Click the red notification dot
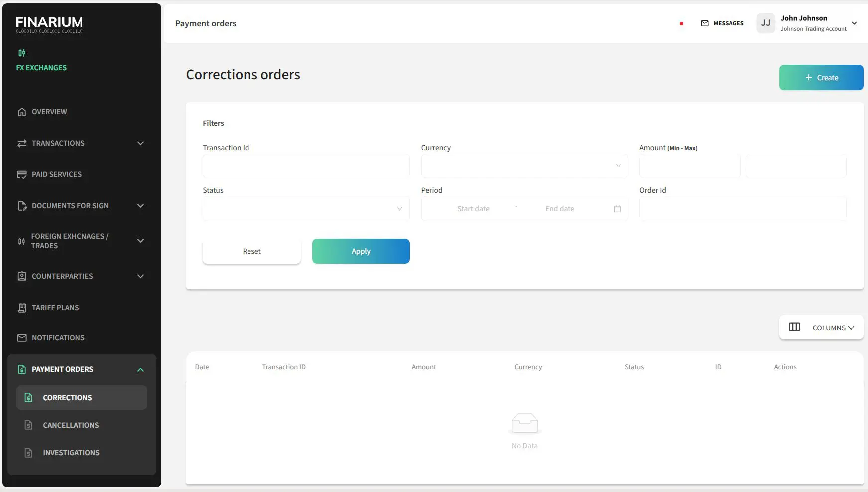The image size is (868, 492). pyautogui.click(x=681, y=23)
